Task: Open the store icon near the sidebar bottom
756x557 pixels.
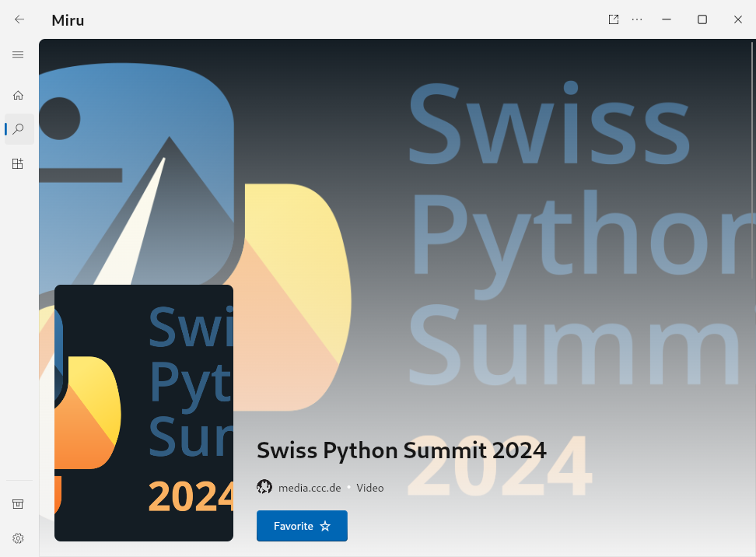Action: [x=18, y=504]
